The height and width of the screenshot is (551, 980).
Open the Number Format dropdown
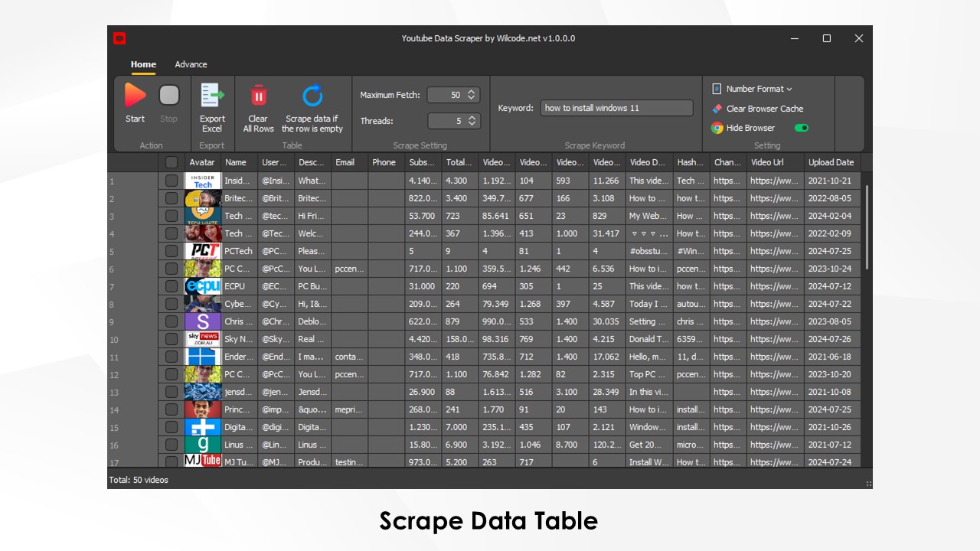759,89
